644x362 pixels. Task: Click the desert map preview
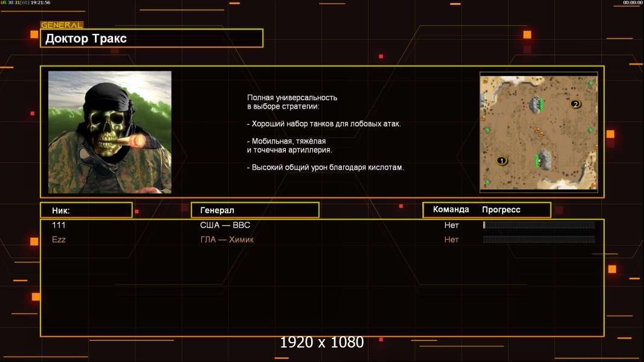point(538,132)
